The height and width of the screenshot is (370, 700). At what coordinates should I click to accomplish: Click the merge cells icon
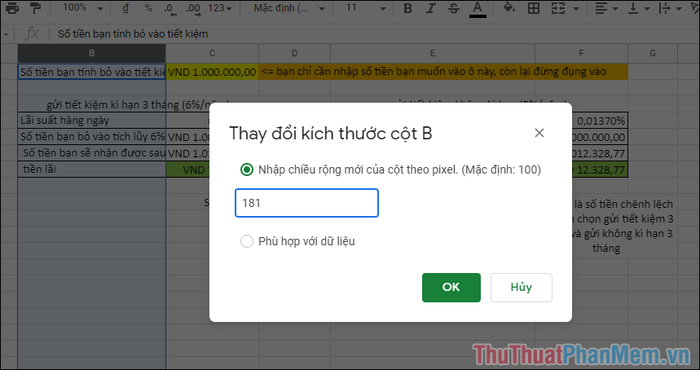click(x=558, y=8)
